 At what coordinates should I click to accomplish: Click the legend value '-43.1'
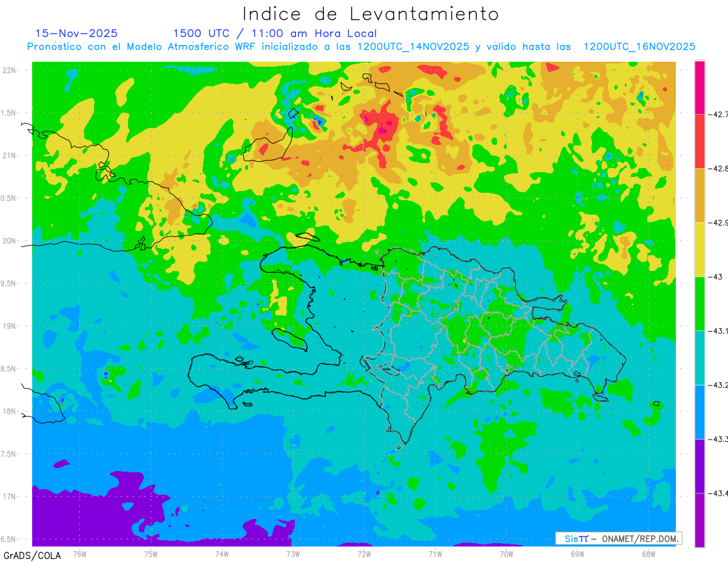click(x=718, y=331)
